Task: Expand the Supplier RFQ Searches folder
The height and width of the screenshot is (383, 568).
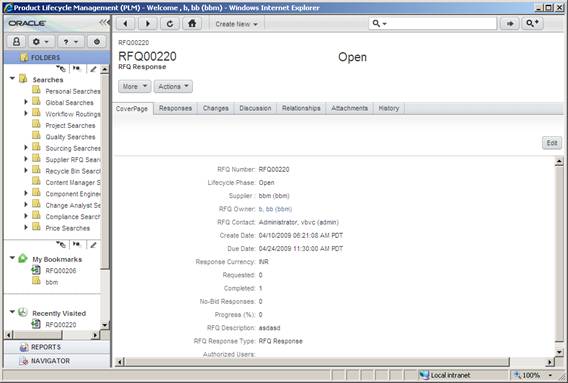Action: pos(26,159)
